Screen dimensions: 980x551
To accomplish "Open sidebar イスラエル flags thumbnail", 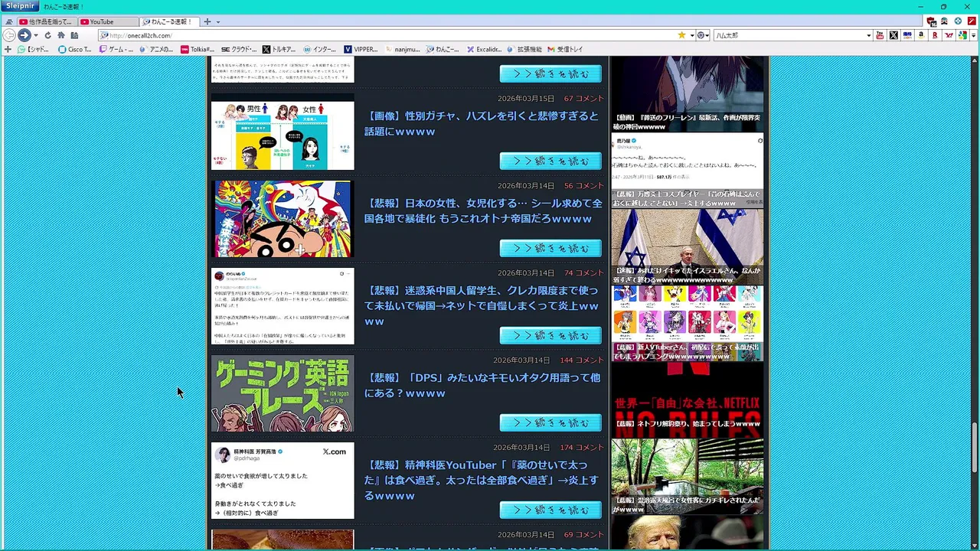I will (x=687, y=246).
